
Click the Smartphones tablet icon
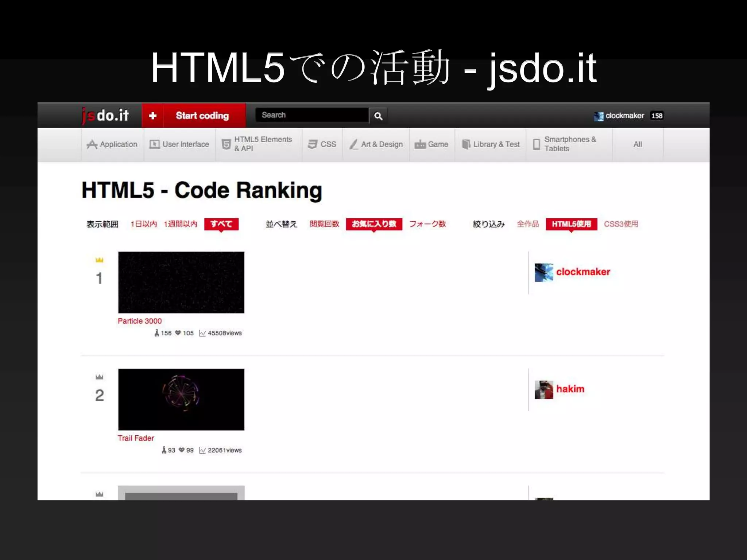[537, 144]
